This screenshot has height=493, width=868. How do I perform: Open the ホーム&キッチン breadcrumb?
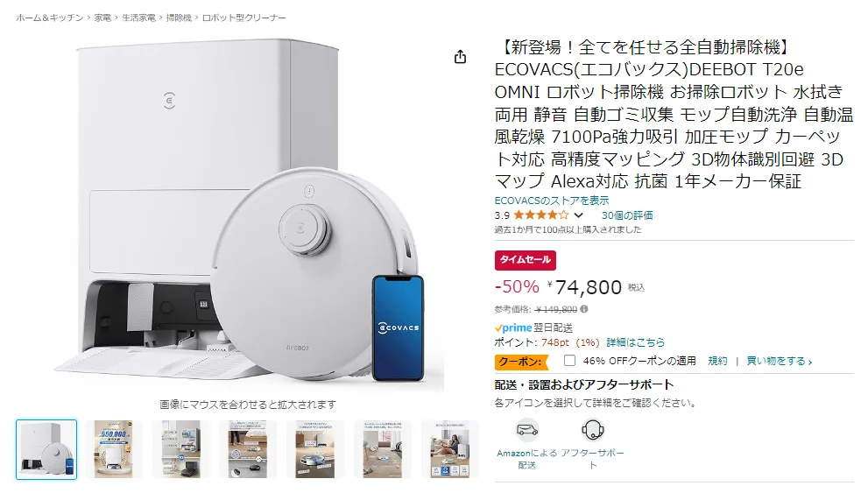point(50,18)
